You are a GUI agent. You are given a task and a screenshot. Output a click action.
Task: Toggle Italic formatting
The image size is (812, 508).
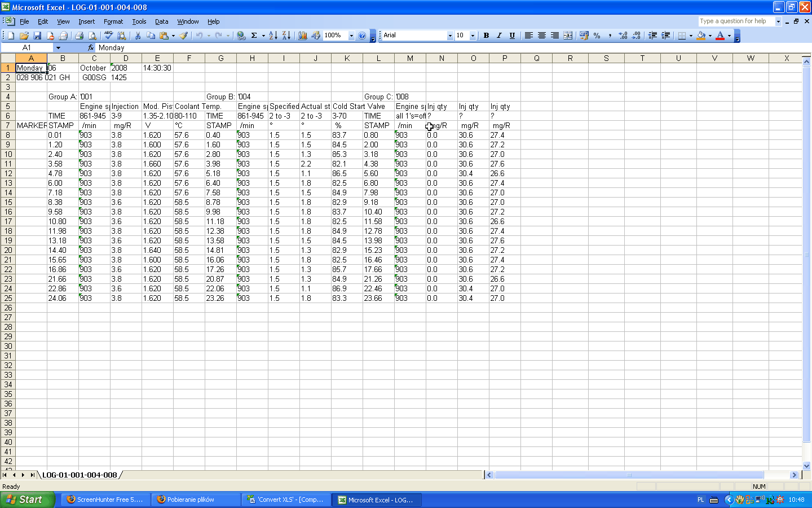click(x=499, y=36)
